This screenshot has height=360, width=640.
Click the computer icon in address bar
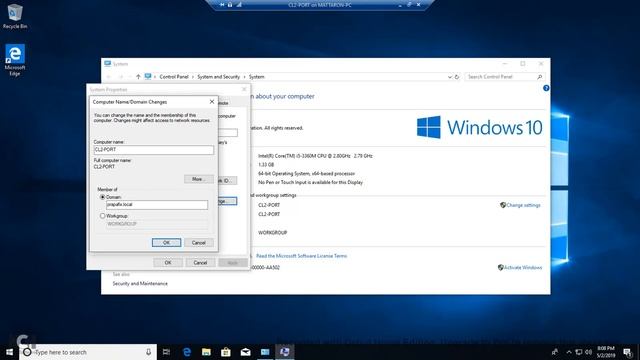148,77
